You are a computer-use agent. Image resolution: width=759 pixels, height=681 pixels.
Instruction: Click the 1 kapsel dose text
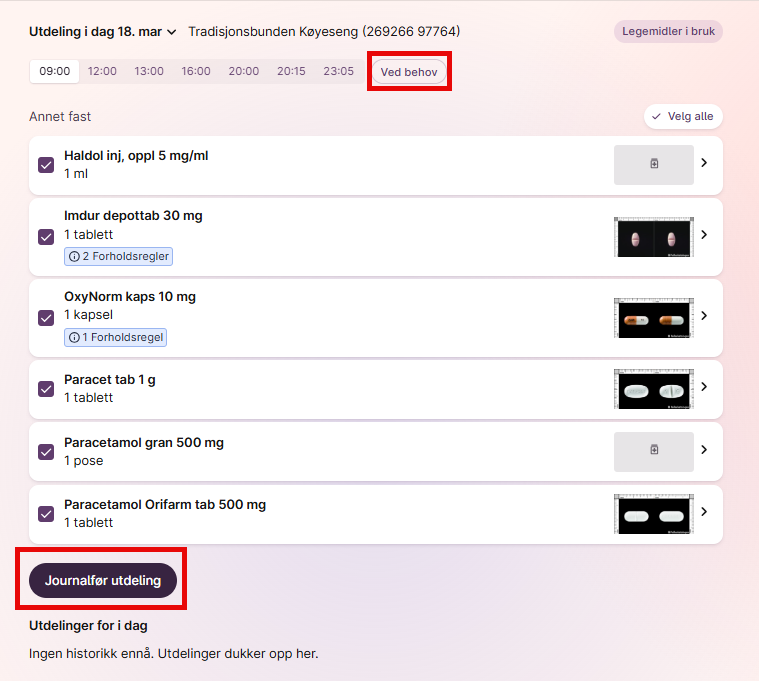[89, 315]
